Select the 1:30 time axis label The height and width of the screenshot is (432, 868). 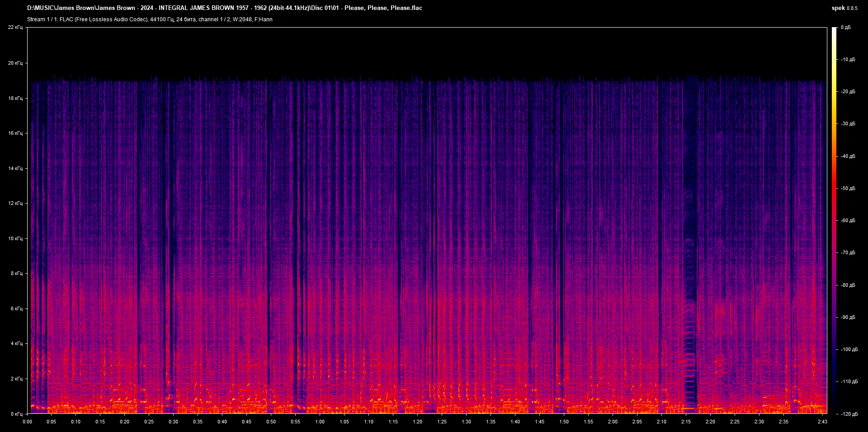point(466,422)
